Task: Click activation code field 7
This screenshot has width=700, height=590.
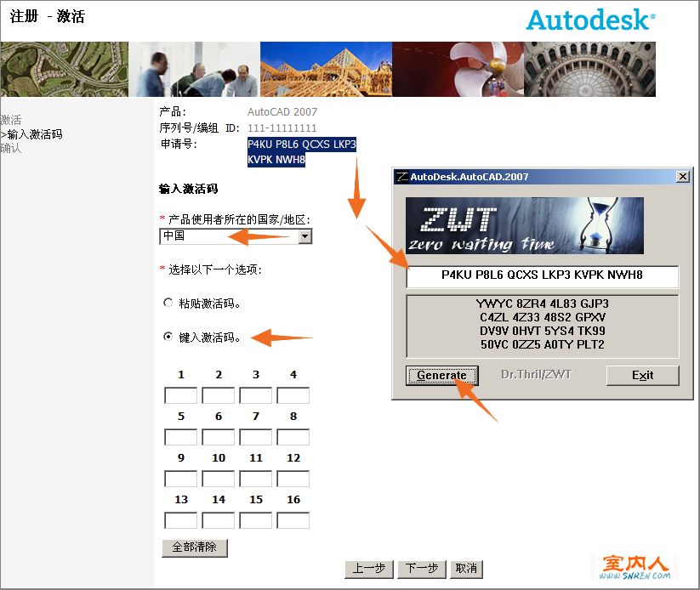Action: (256, 437)
